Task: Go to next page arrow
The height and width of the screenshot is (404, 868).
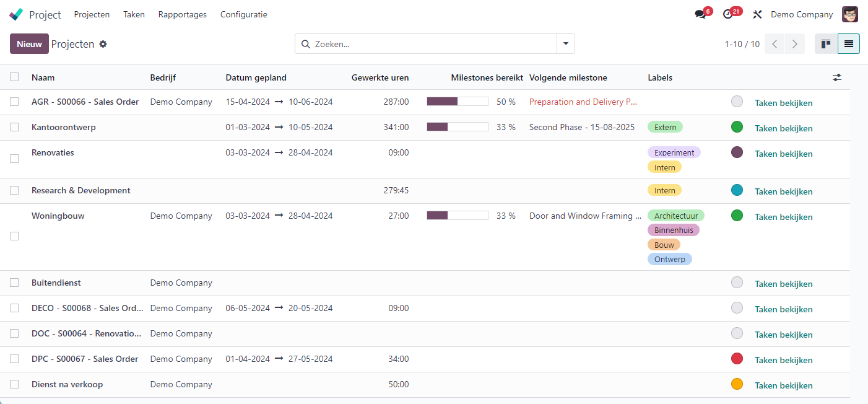Action: coord(794,44)
